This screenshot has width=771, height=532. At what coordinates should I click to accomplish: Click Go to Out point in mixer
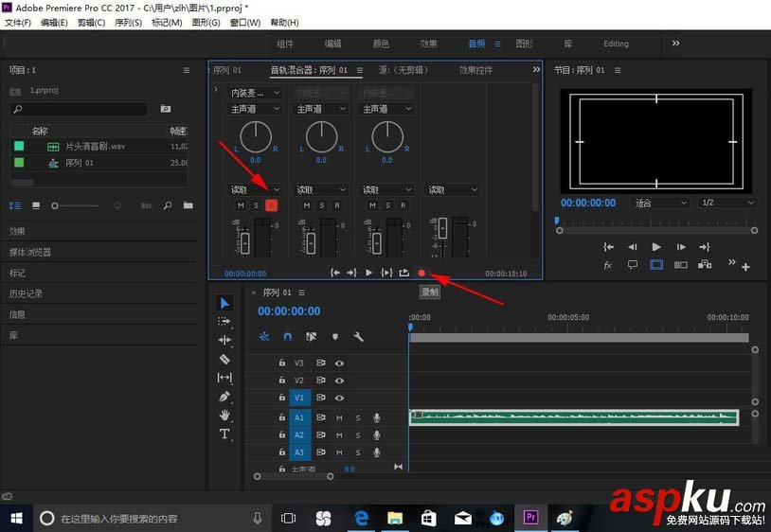pos(351,273)
